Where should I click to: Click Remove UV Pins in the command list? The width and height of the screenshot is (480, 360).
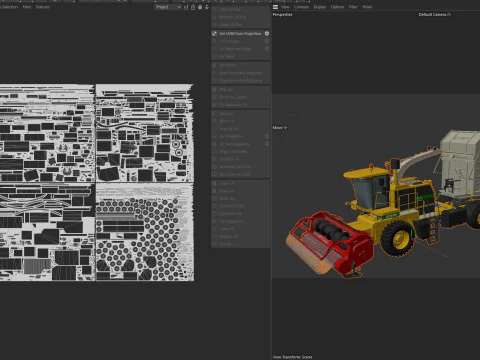(x=240, y=17)
